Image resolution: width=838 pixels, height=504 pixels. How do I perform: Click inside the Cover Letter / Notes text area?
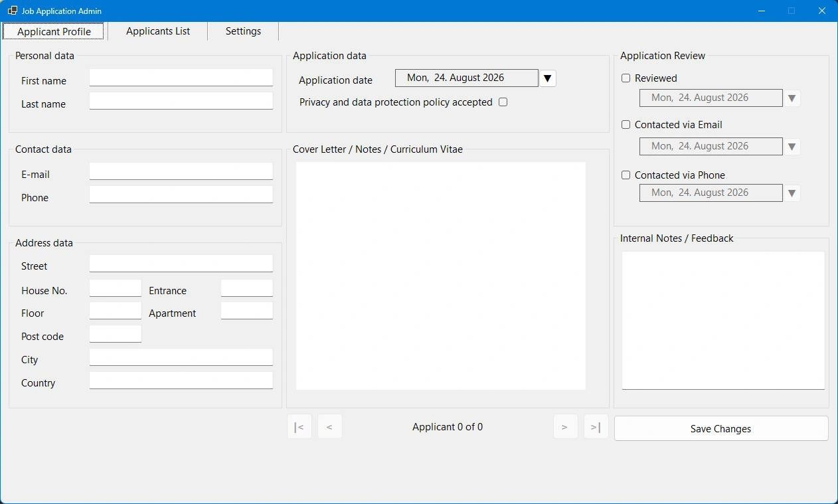(x=441, y=276)
